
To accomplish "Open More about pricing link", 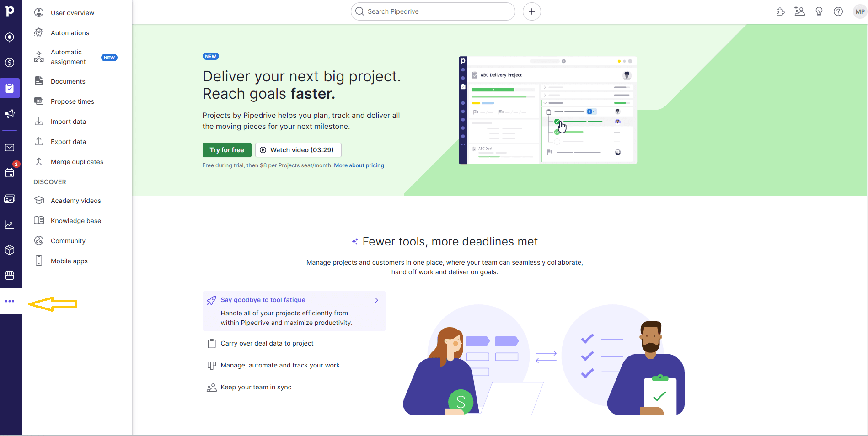I will [359, 165].
